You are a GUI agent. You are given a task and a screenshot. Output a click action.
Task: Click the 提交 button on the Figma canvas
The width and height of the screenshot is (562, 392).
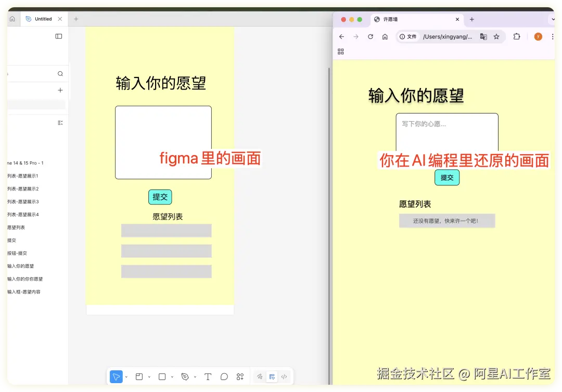[x=160, y=197]
